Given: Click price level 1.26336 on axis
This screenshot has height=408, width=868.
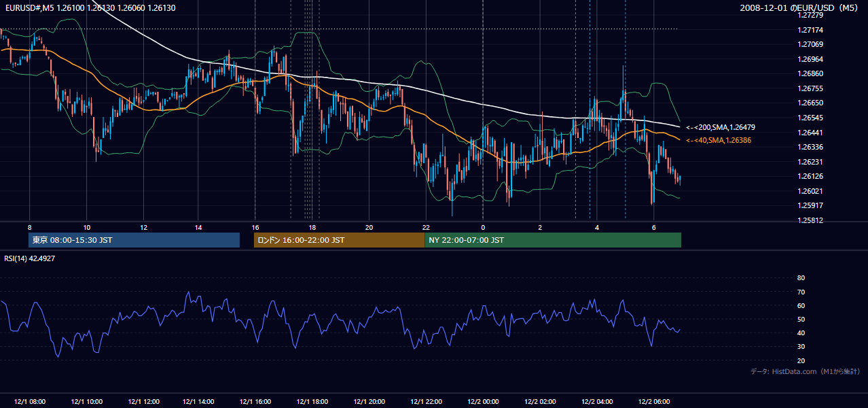Looking at the screenshot, I should pyautogui.click(x=810, y=147).
